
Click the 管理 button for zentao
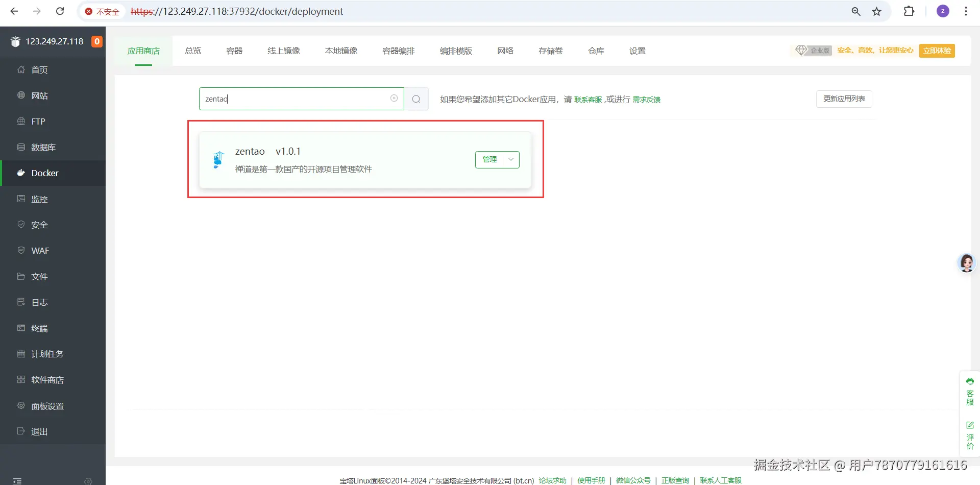pos(489,159)
